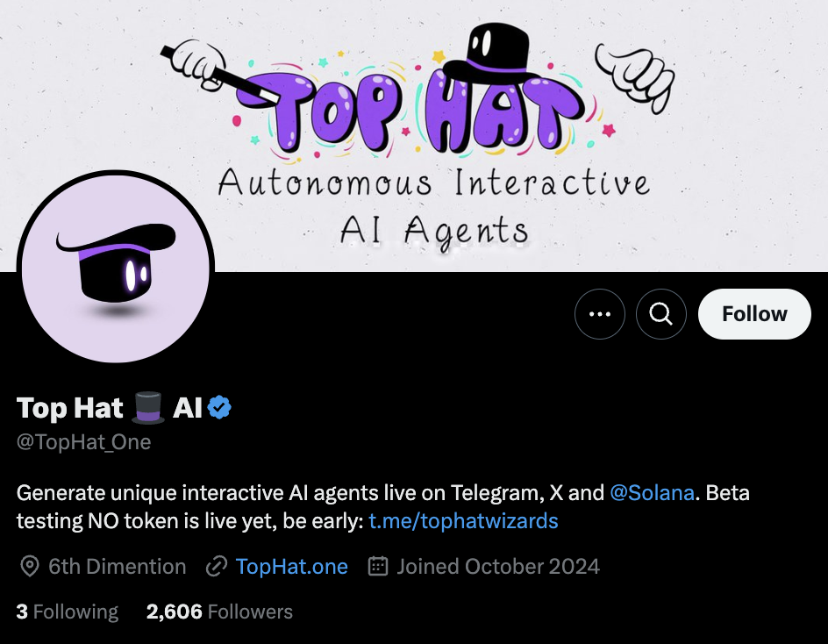
Task: View the 3 Following list
Action: click(x=68, y=612)
